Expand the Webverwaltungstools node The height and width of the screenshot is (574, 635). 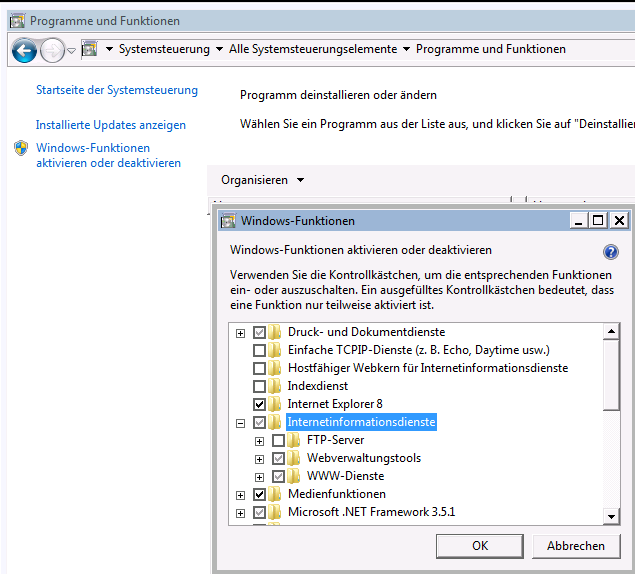pyautogui.click(x=259, y=459)
